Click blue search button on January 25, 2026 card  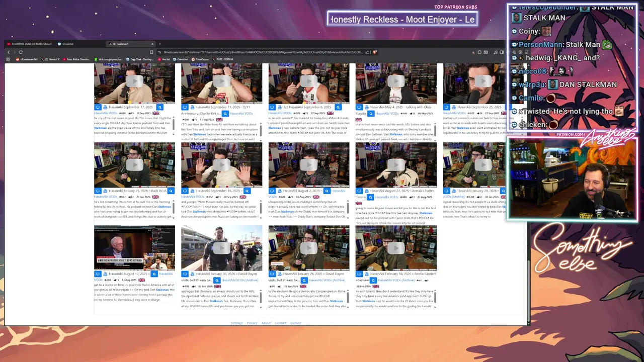tap(171, 191)
